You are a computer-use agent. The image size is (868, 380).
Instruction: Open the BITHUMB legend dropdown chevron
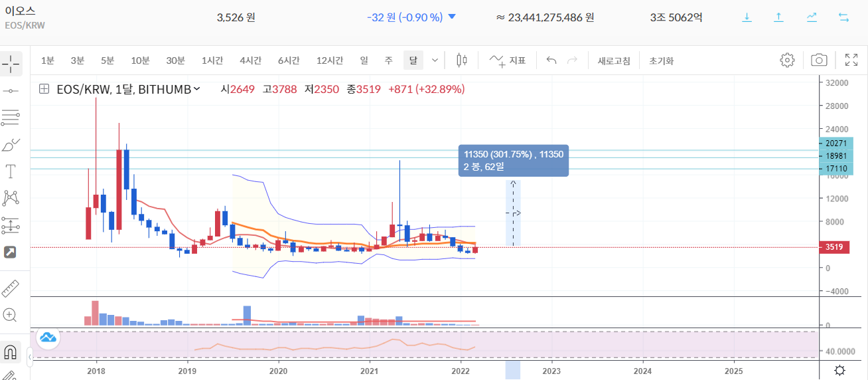(x=196, y=88)
